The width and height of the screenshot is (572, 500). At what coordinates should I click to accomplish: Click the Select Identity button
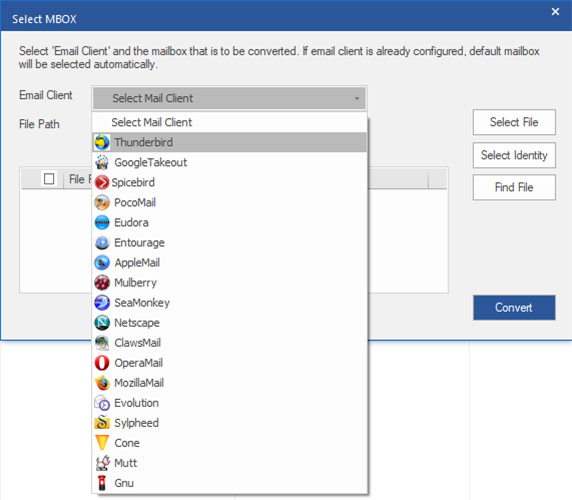click(514, 155)
